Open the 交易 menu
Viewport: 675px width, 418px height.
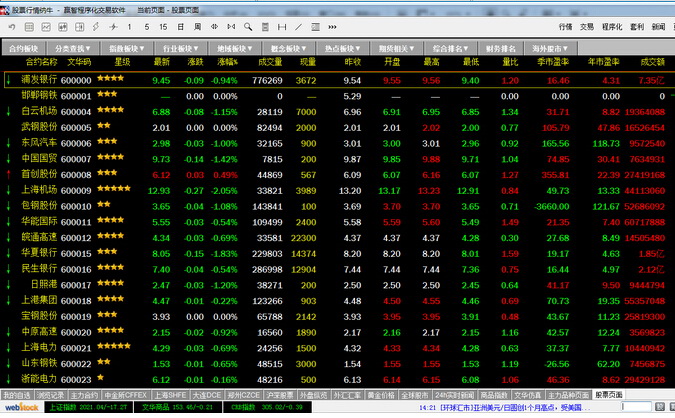pos(587,27)
